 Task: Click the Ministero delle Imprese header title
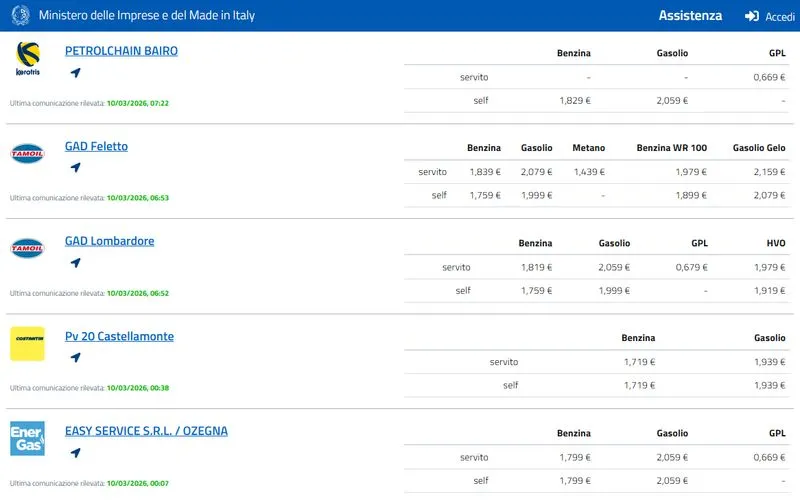145,16
